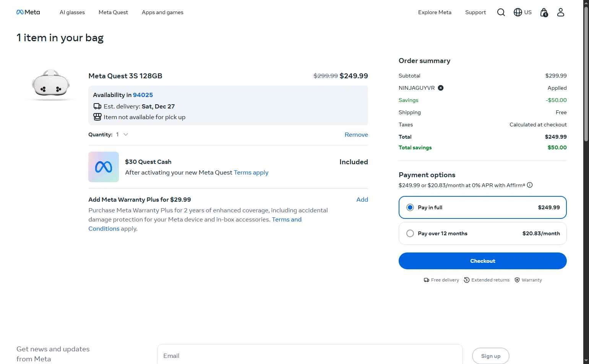Add Meta Warranty Plus to order

362,199
